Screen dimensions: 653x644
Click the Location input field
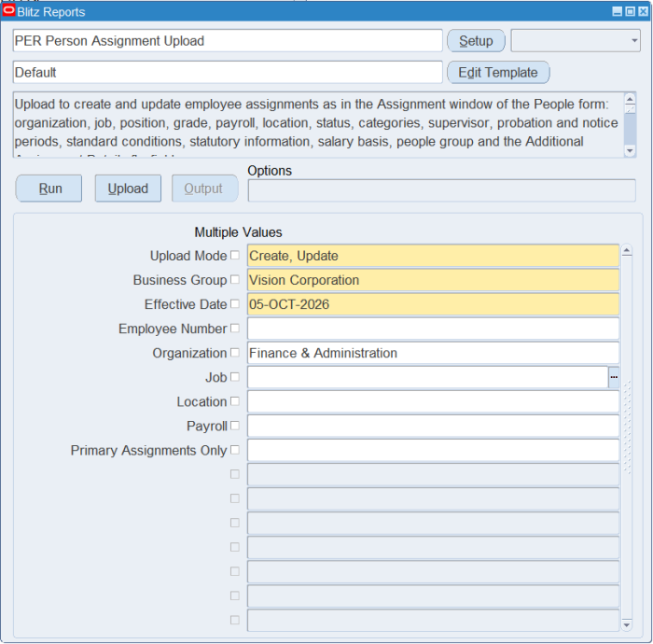point(433,401)
